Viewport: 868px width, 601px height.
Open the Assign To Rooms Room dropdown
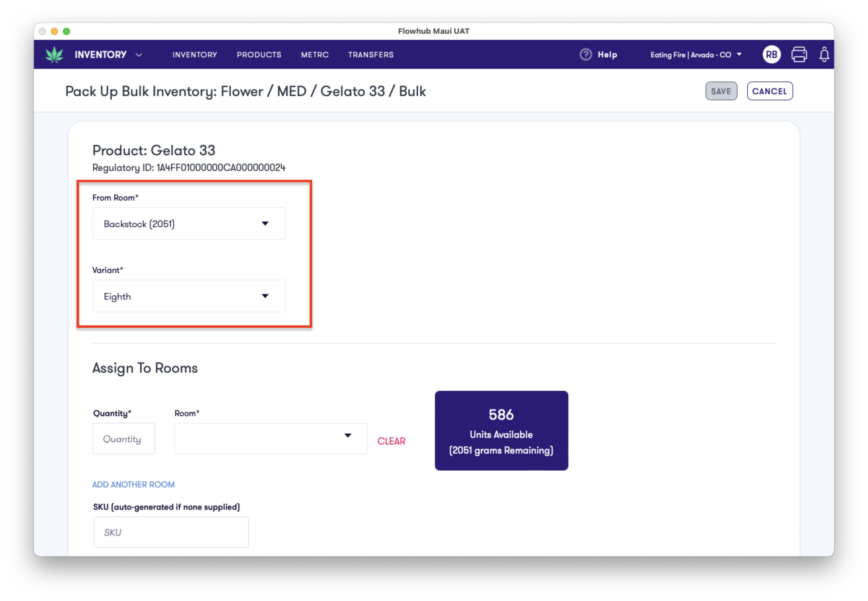[x=271, y=439]
